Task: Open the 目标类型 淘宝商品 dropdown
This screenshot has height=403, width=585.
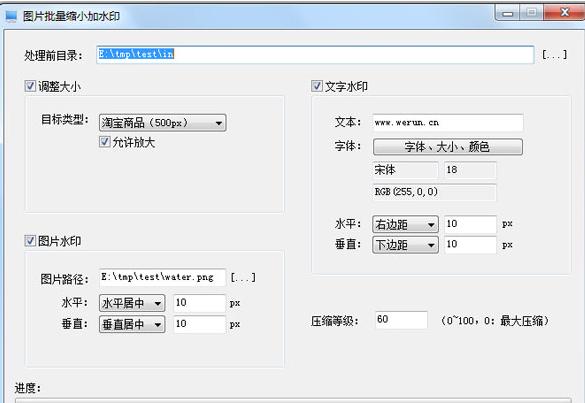Action: 163,122
